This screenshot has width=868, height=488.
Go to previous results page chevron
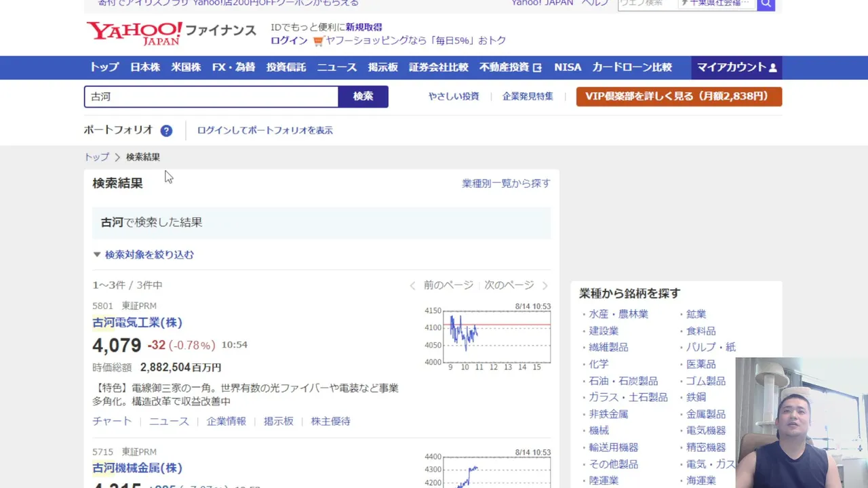pos(412,285)
